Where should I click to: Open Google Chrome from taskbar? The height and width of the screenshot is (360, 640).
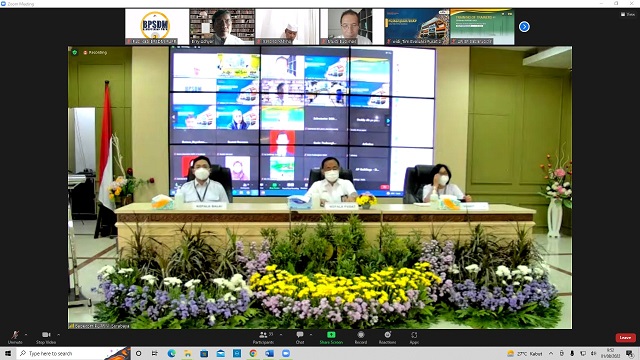[253, 353]
